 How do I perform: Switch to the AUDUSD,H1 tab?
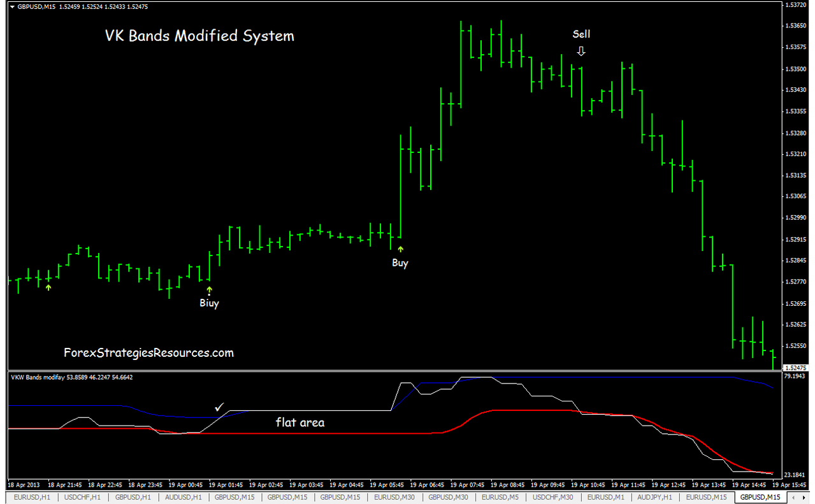(184, 497)
